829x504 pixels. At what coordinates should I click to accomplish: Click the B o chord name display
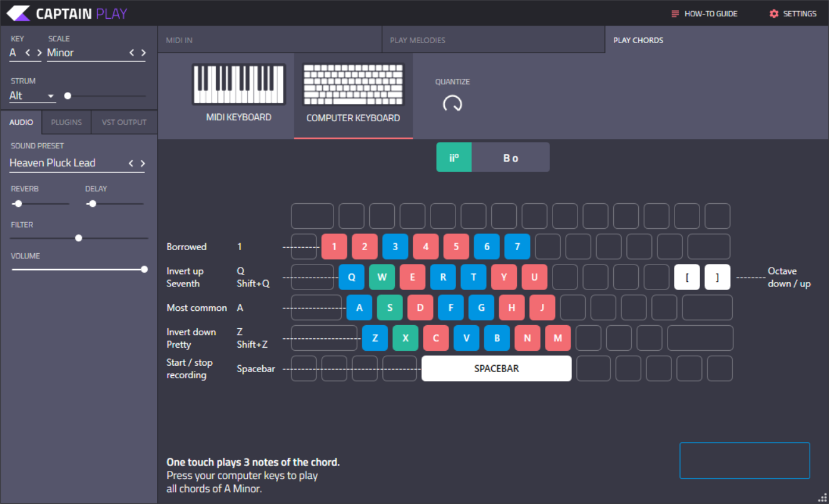(x=511, y=158)
